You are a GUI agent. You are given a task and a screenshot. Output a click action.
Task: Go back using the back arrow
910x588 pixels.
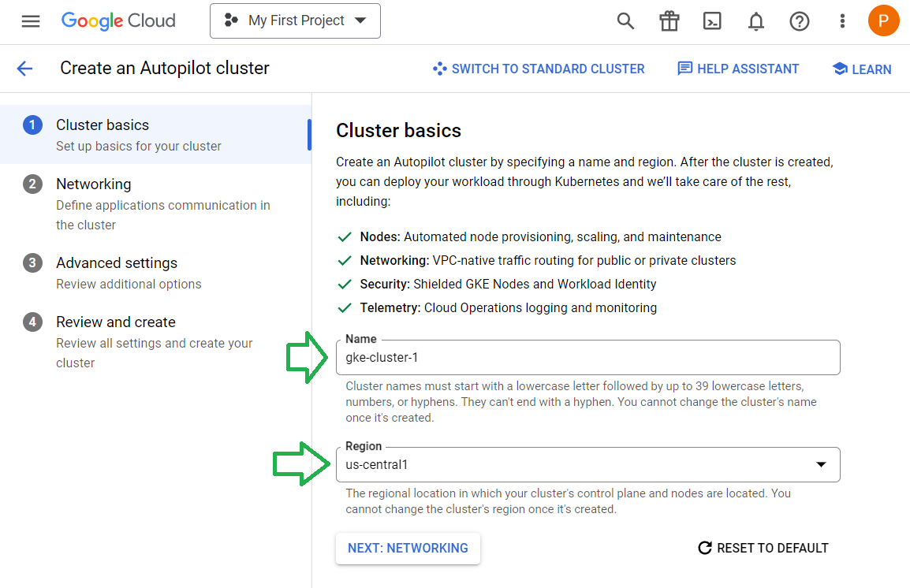(25, 69)
